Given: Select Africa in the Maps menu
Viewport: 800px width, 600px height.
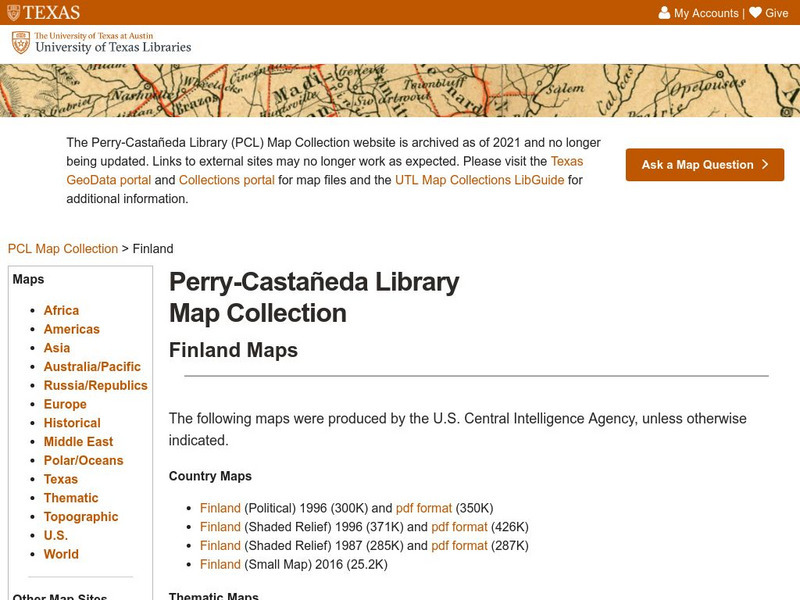Looking at the screenshot, I should point(61,311).
